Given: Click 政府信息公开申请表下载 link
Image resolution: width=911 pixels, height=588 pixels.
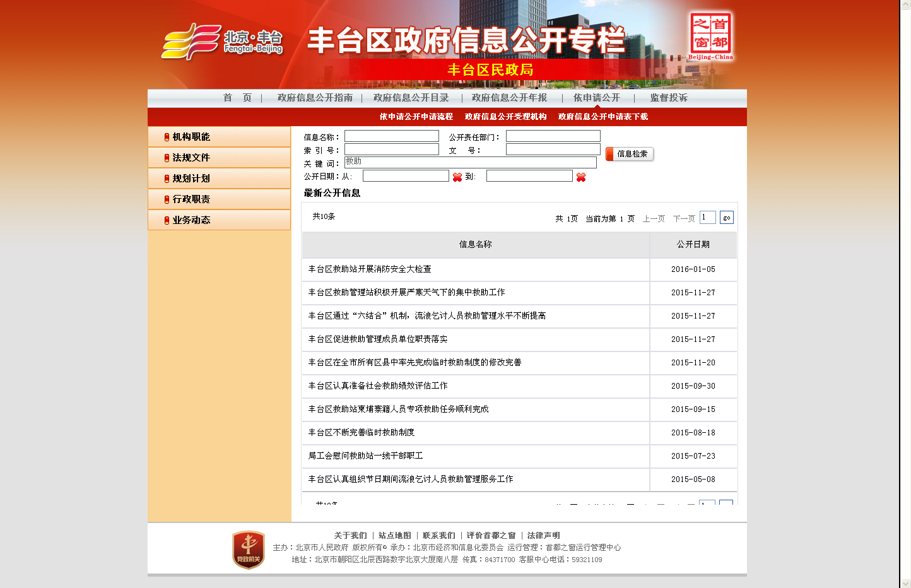Looking at the screenshot, I should 603,117.
